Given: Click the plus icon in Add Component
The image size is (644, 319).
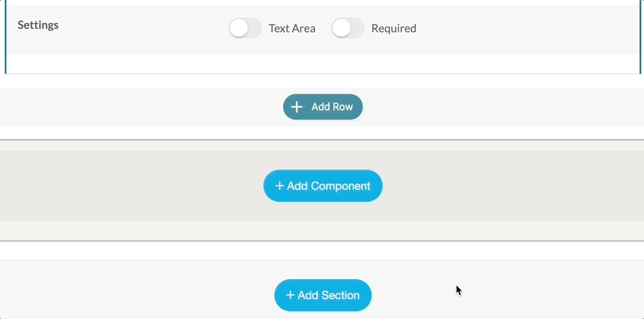Looking at the screenshot, I should pyautogui.click(x=279, y=186).
